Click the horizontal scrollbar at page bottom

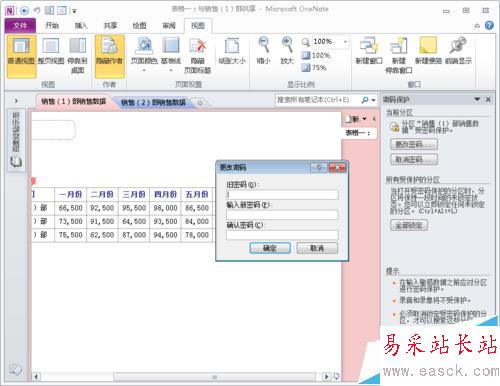point(215,377)
